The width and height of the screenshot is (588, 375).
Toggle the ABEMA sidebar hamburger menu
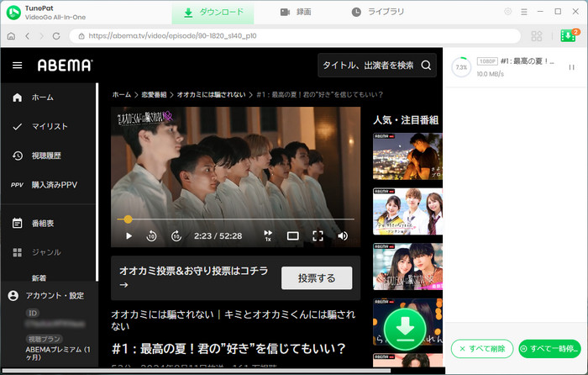coord(18,66)
